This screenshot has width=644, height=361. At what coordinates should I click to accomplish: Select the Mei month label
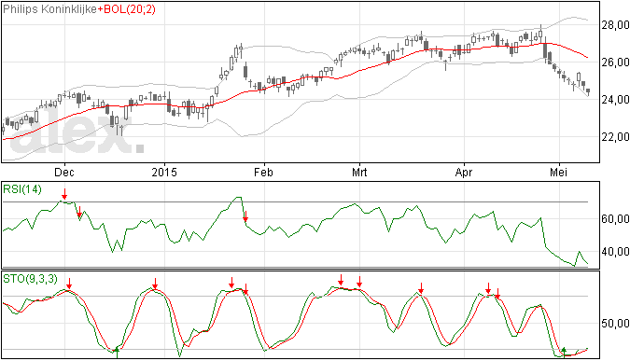pos(558,172)
